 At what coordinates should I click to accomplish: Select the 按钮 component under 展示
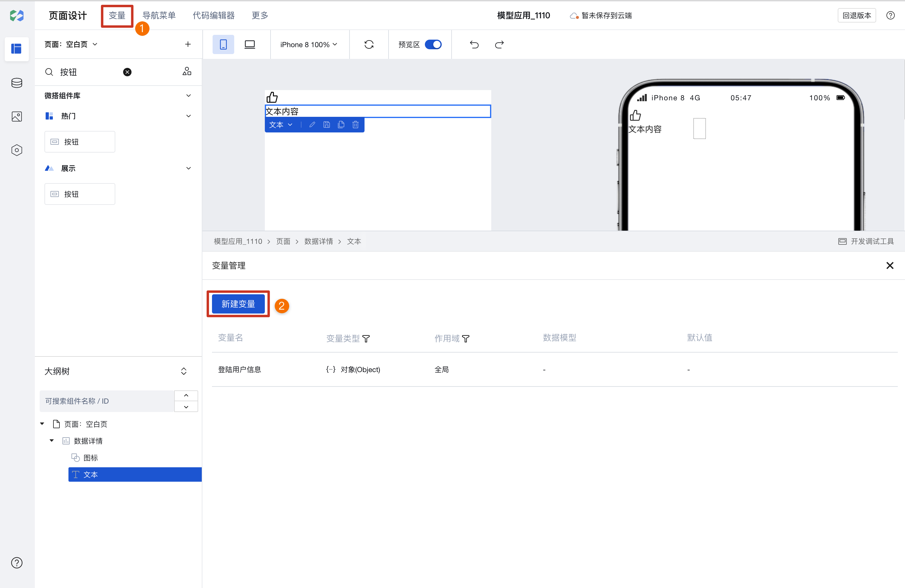coord(80,194)
